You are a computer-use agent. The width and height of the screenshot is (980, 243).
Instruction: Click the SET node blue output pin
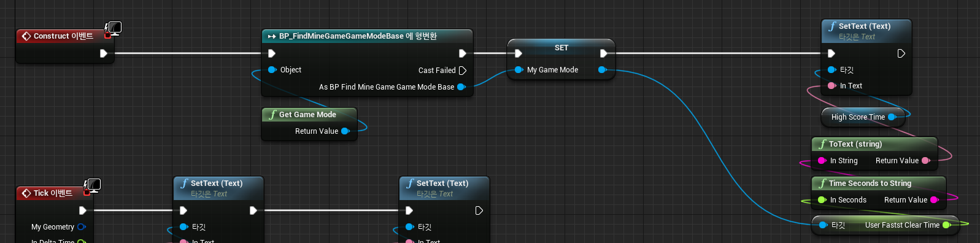click(602, 70)
